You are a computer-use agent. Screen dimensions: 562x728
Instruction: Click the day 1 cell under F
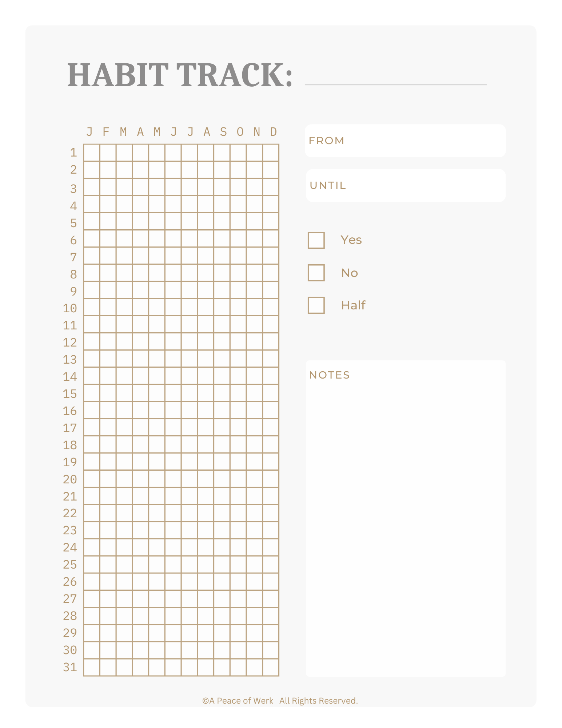click(108, 153)
